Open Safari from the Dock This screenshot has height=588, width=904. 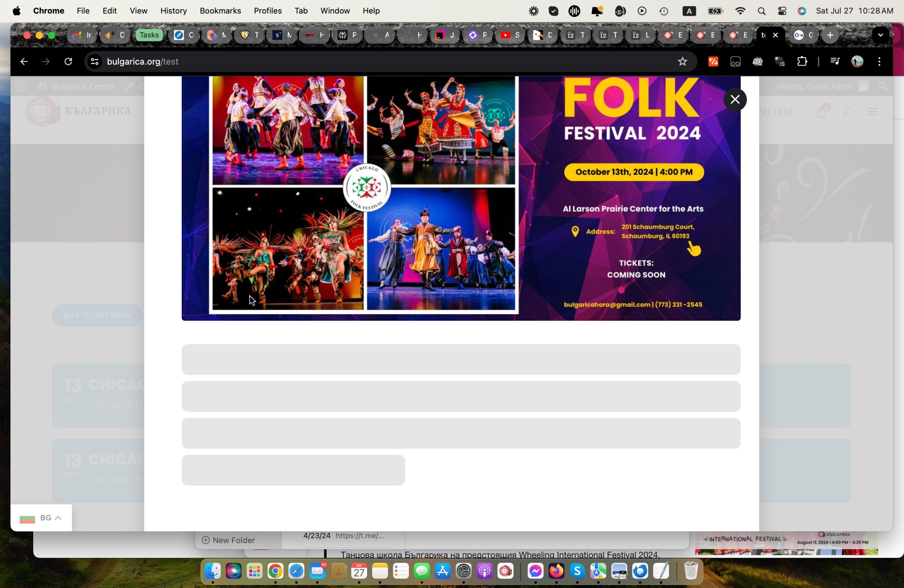[x=296, y=571]
